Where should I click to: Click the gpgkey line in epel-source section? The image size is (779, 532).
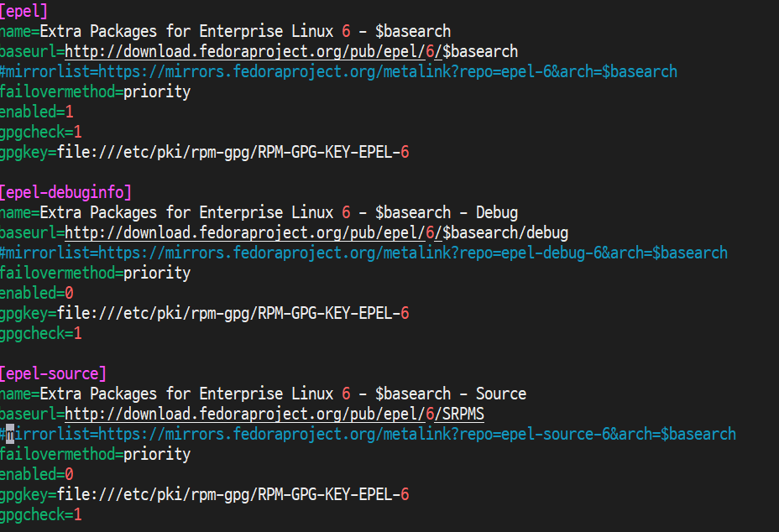pyautogui.click(x=205, y=495)
